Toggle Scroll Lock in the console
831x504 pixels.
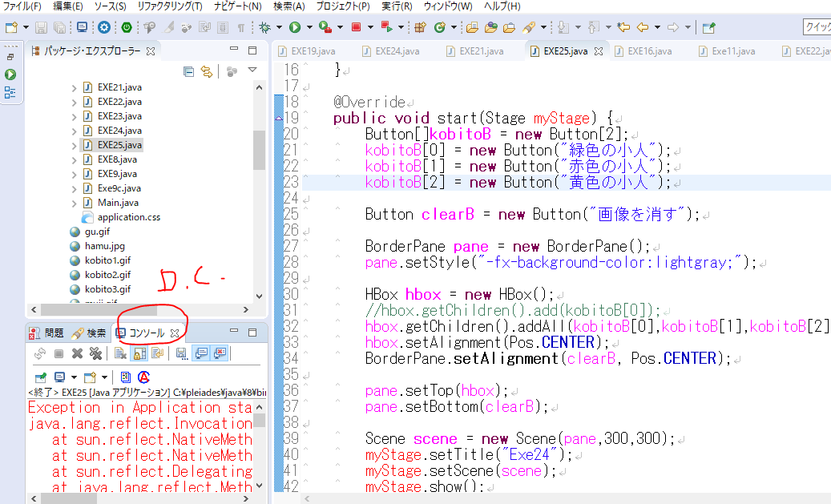point(140,353)
